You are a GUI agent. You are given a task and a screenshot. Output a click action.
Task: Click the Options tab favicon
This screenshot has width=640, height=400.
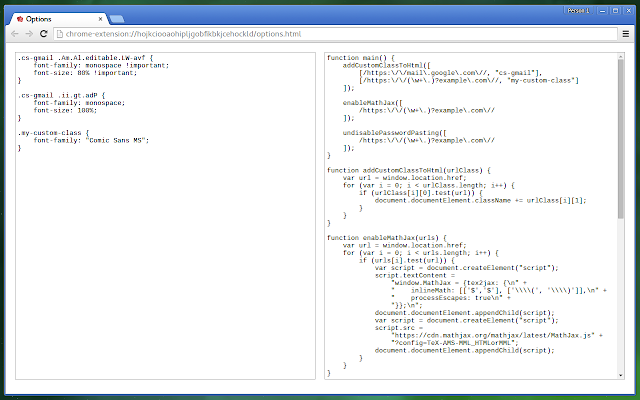(x=20, y=19)
